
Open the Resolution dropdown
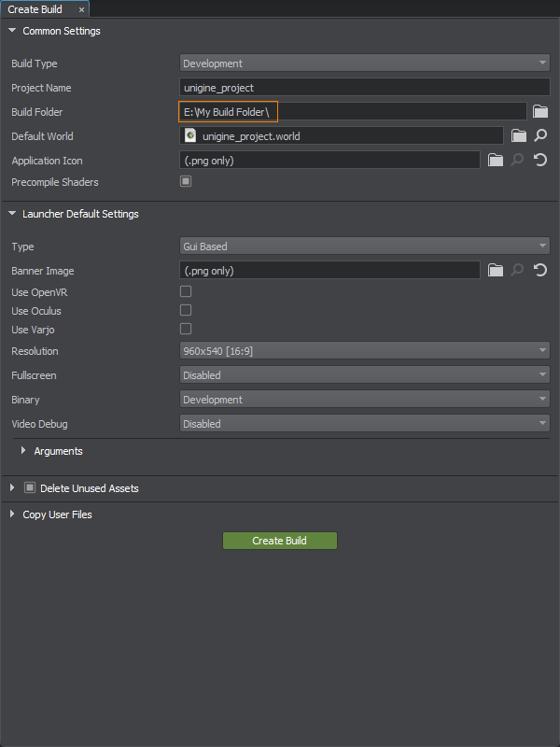(x=364, y=351)
